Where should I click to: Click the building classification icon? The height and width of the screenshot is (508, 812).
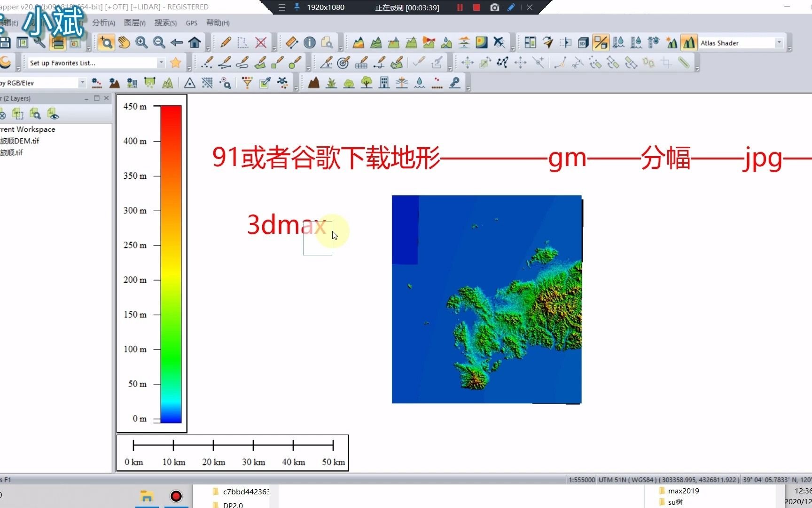[384, 83]
